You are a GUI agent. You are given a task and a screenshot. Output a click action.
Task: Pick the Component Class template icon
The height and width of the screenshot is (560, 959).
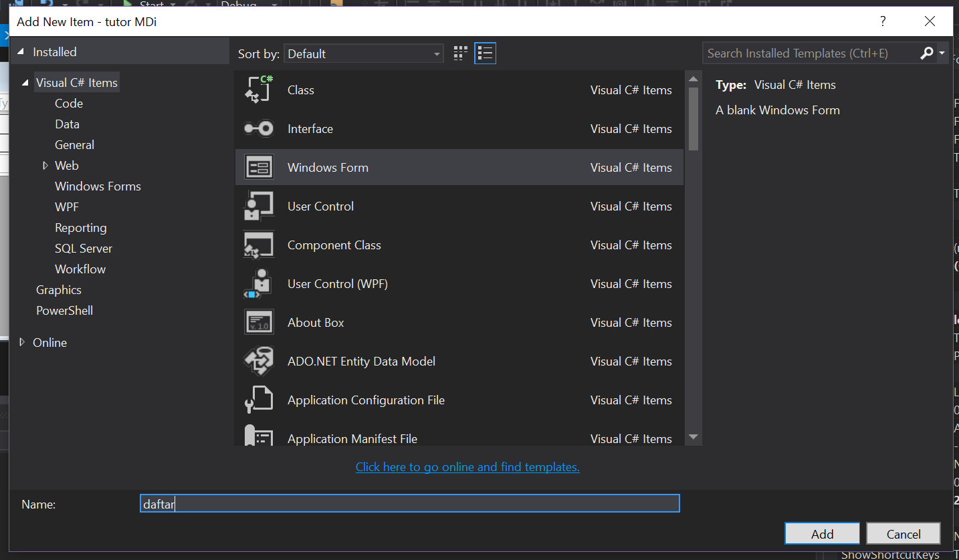(x=259, y=245)
